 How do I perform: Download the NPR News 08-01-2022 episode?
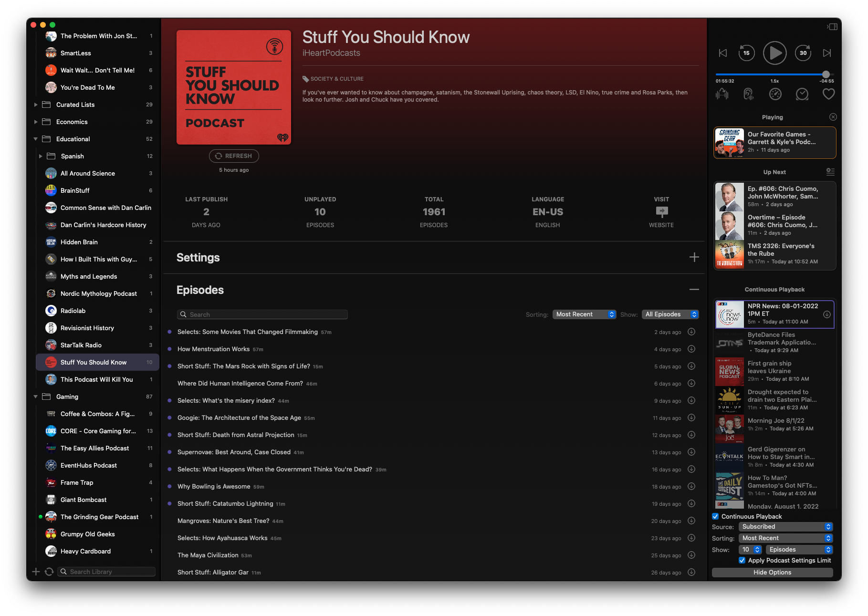click(827, 314)
